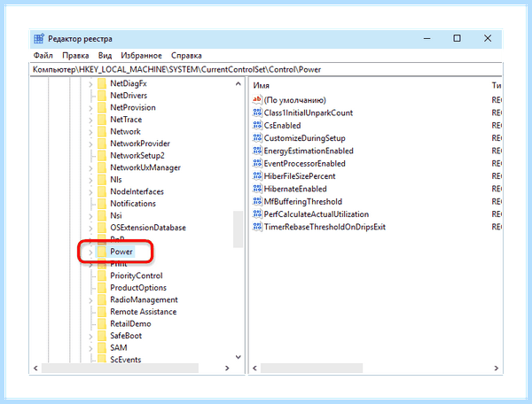532x404 pixels.
Task: Select the CustomizeDuringSetup value icon
Action: pyautogui.click(x=257, y=138)
